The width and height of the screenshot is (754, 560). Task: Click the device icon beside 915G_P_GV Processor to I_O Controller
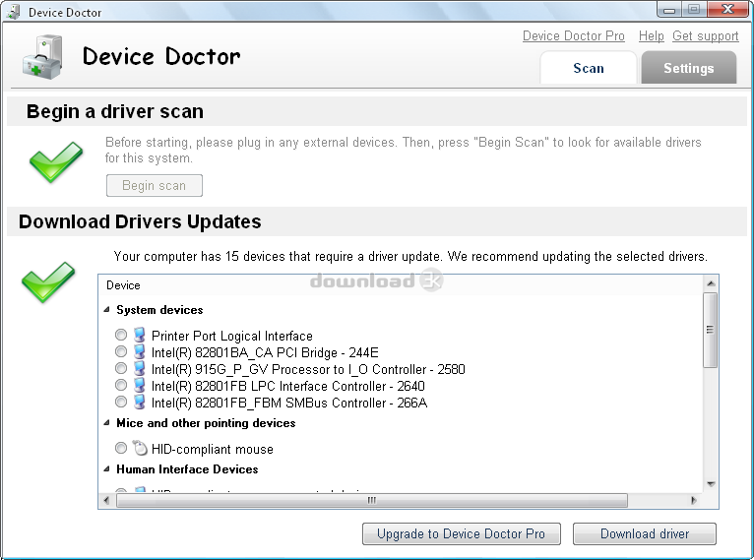[x=140, y=368]
